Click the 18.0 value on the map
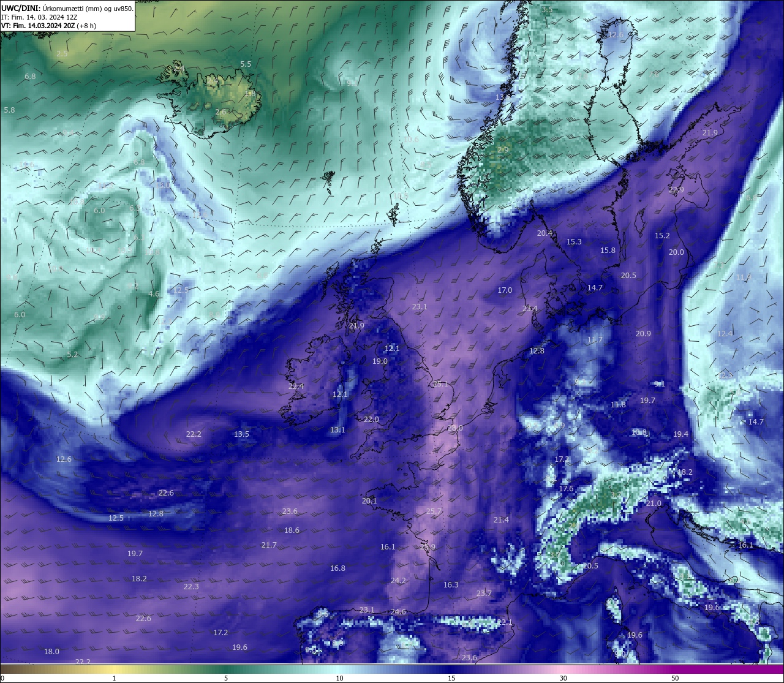The height and width of the screenshot is (683, 784). pyautogui.click(x=51, y=652)
